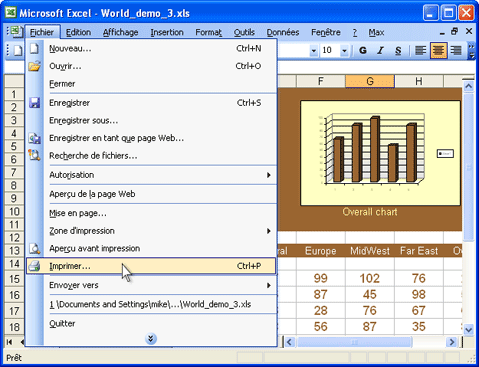The image size is (479, 367).
Task: Open the Outils menu
Action: click(244, 32)
